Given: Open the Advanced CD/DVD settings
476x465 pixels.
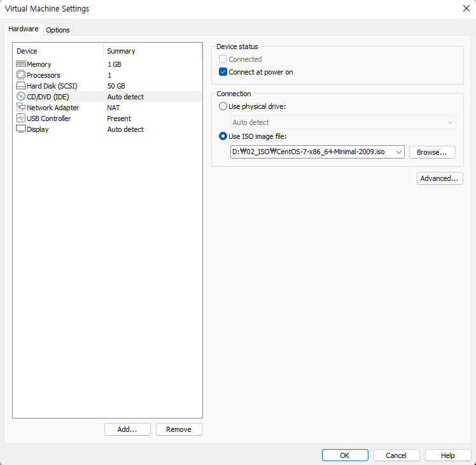Looking at the screenshot, I should pyautogui.click(x=440, y=178).
